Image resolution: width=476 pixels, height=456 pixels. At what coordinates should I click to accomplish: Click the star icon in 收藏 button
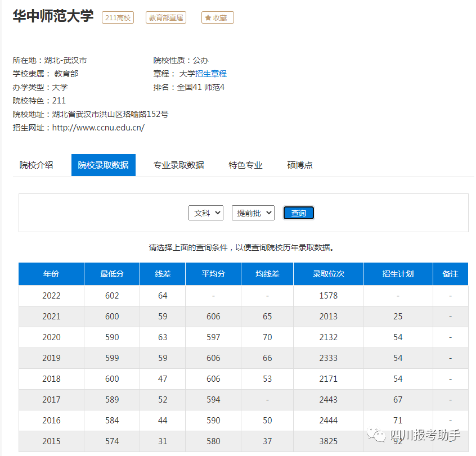tap(208, 17)
